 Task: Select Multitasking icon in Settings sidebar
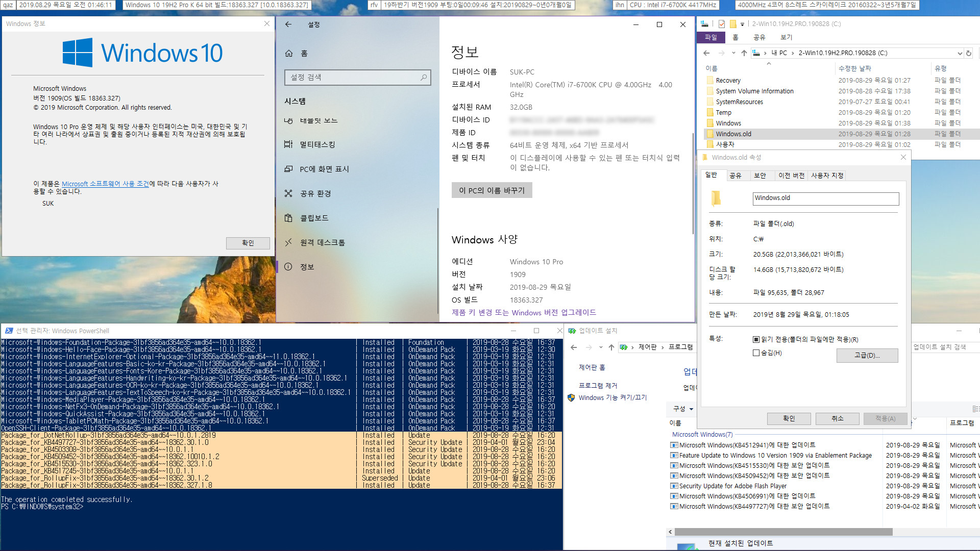click(288, 144)
